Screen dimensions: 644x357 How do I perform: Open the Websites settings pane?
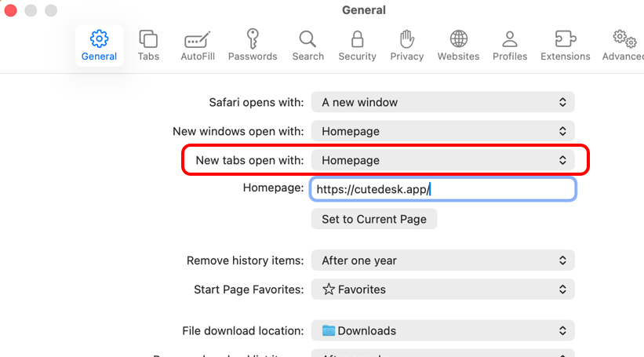tap(458, 46)
